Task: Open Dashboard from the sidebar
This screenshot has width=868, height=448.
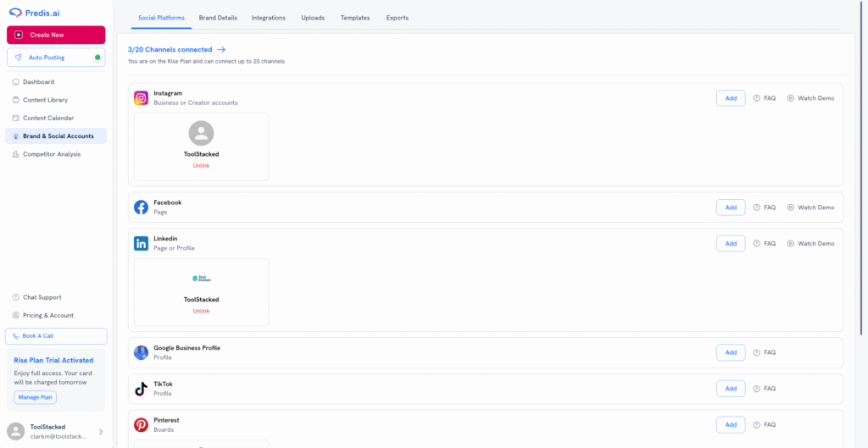Action: coord(38,82)
